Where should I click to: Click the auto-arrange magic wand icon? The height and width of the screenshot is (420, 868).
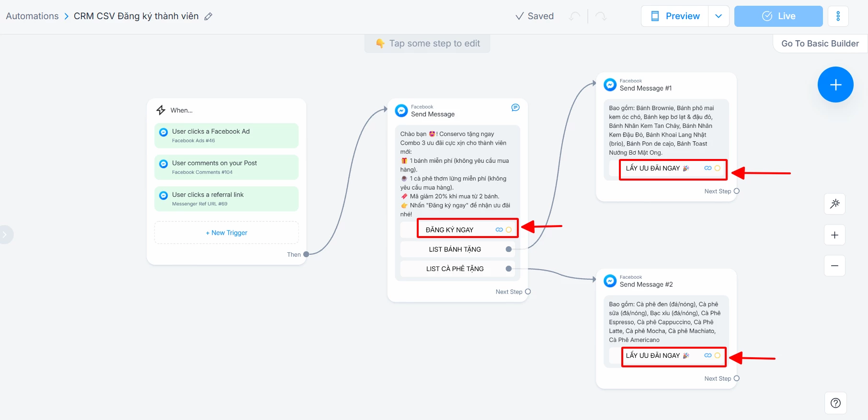(x=834, y=204)
